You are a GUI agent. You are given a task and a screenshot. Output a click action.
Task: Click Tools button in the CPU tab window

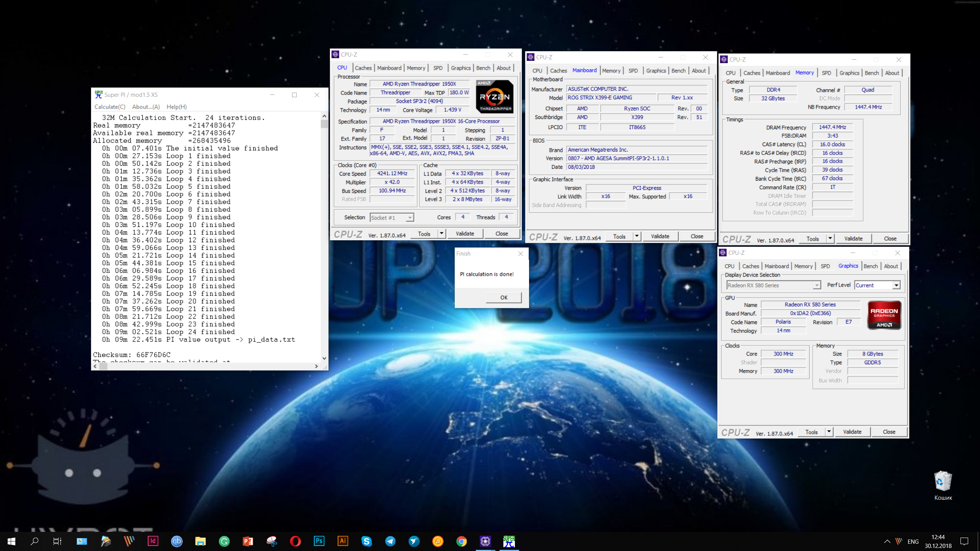tap(424, 233)
